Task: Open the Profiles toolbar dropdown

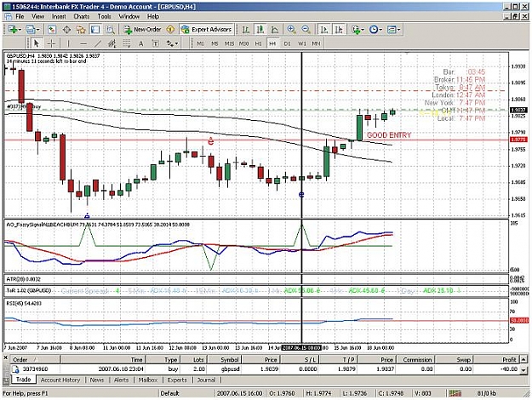Action: 32,30
